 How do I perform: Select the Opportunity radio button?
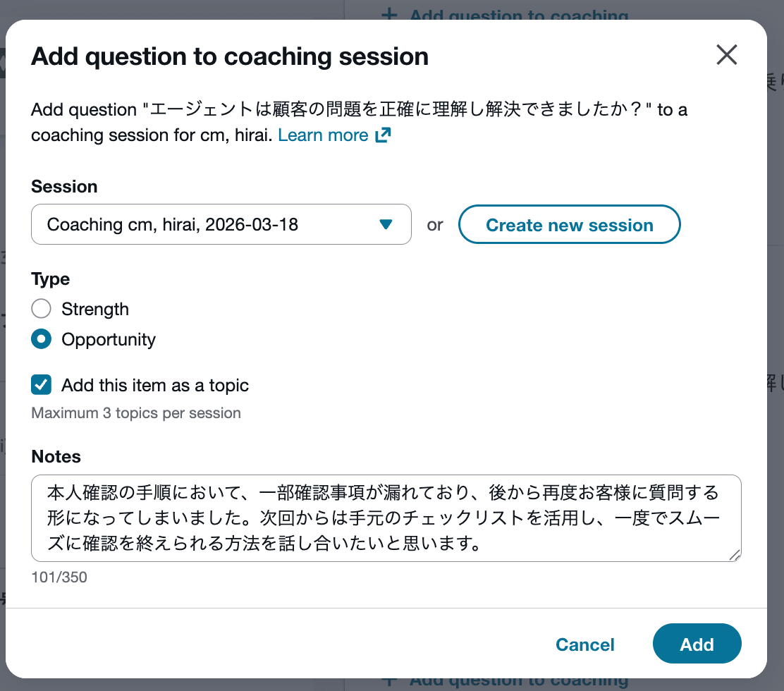tap(42, 339)
